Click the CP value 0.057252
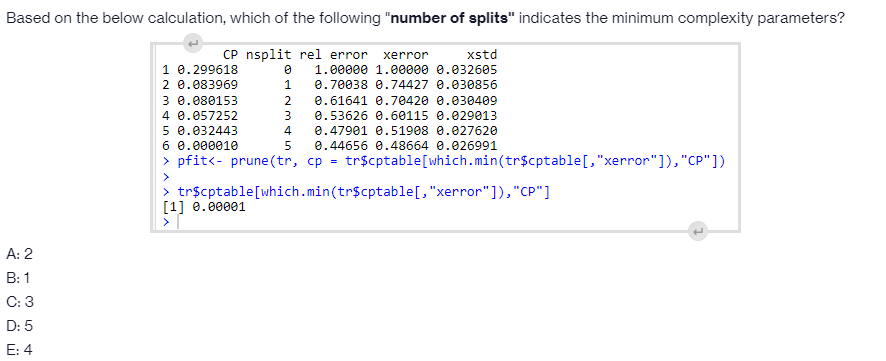Image resolution: width=886 pixels, height=361 pixels. pos(208,116)
